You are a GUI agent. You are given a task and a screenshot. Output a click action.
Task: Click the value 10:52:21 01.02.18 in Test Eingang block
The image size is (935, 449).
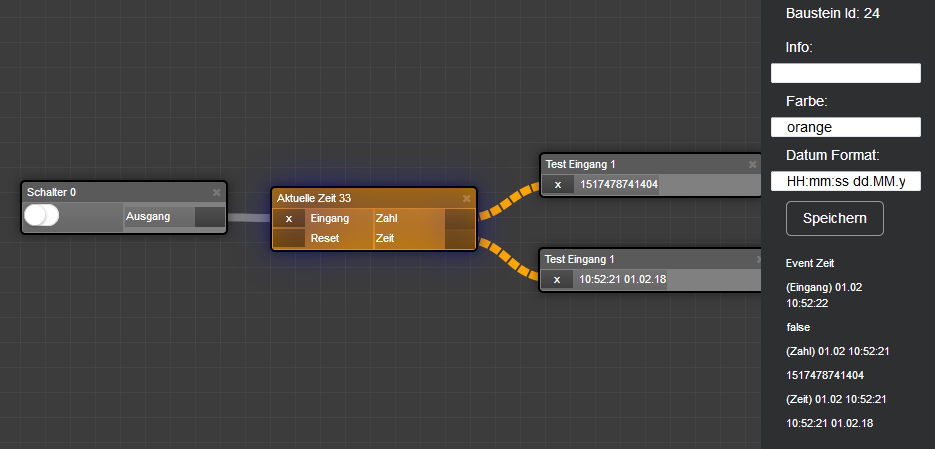623,280
